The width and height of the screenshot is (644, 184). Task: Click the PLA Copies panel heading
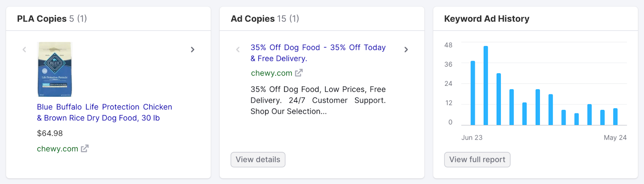pos(42,19)
